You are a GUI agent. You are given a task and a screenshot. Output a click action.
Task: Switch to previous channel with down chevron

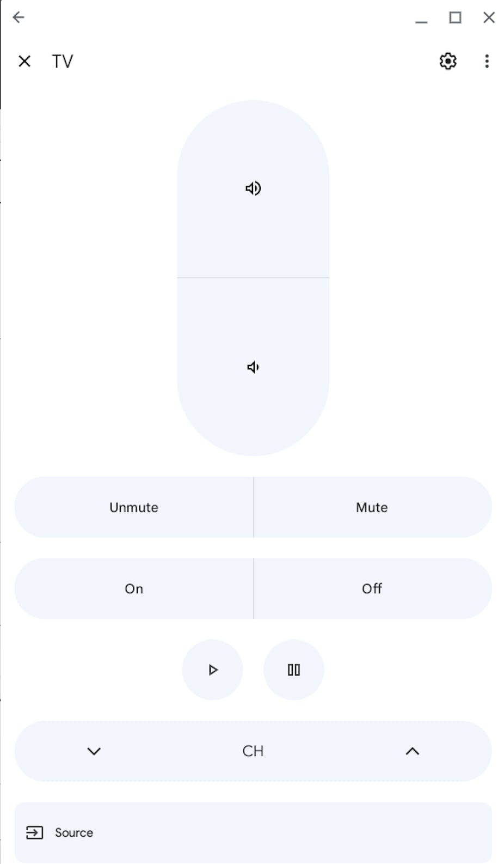[x=94, y=751]
